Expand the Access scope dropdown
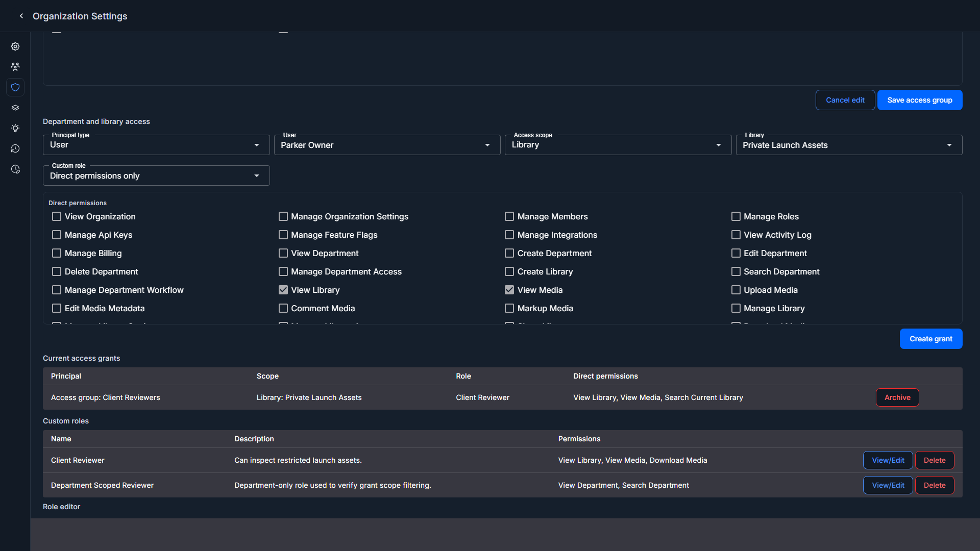The image size is (980, 551). [x=618, y=145]
